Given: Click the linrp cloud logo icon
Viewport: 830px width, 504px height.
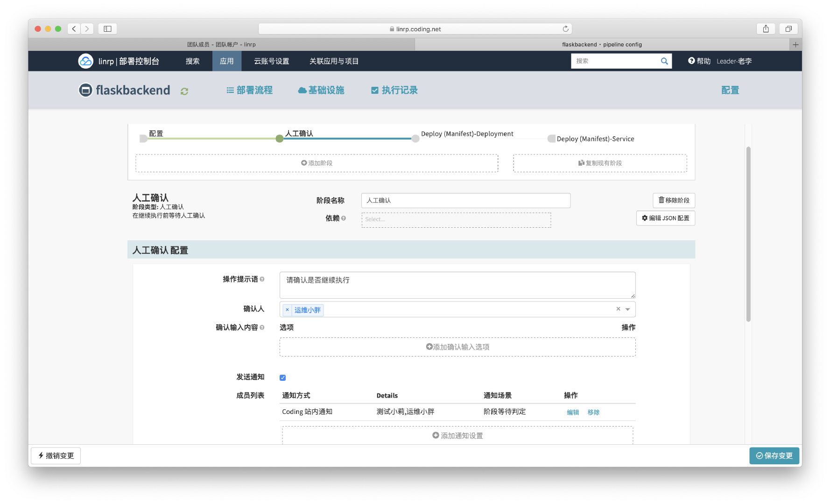Looking at the screenshot, I should (85, 61).
